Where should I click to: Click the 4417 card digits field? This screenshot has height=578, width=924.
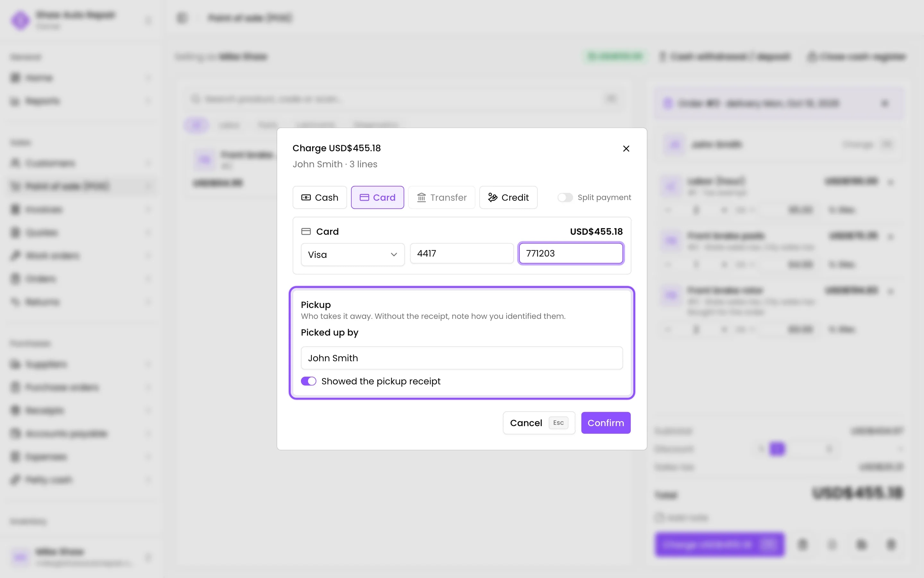(462, 253)
